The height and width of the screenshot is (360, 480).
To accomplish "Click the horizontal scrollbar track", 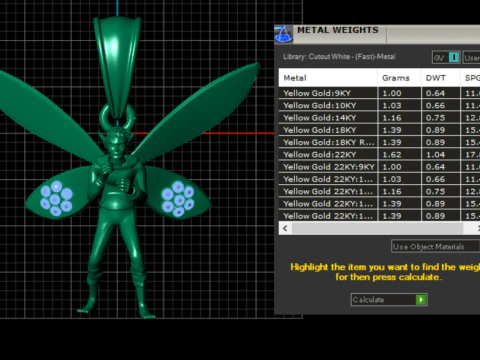I will tap(377, 228).
